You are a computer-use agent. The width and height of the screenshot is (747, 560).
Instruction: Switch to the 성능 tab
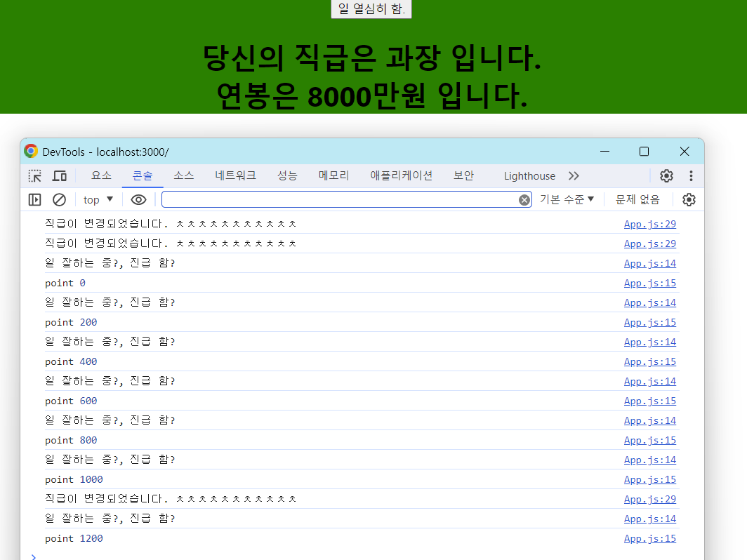pyautogui.click(x=287, y=175)
